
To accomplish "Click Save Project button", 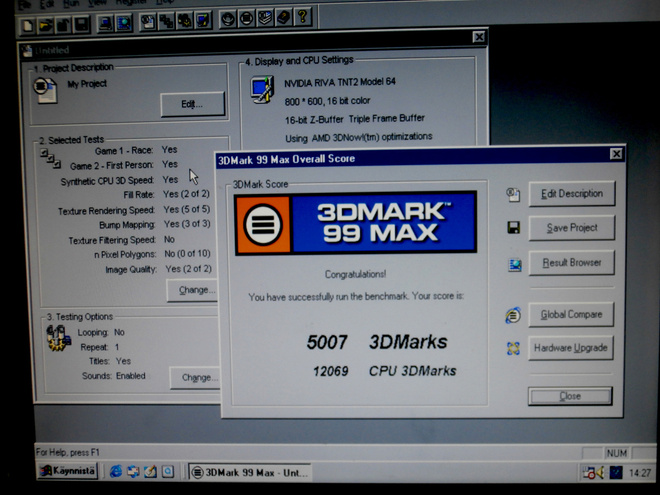I will coord(572,228).
